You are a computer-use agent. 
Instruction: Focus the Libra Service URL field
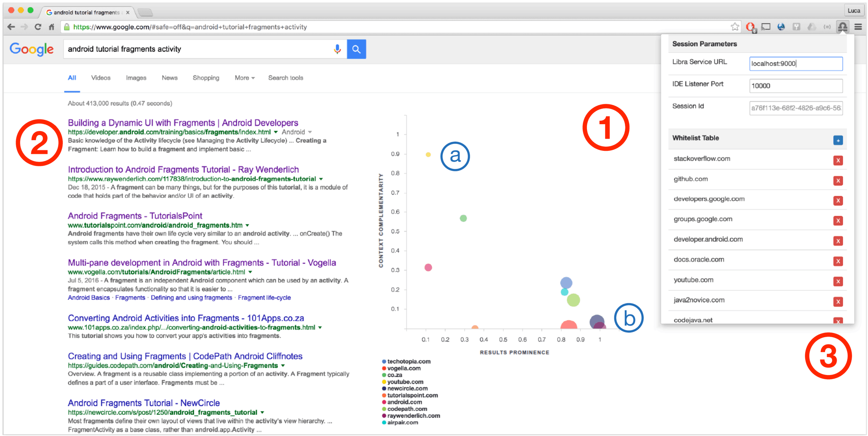796,64
